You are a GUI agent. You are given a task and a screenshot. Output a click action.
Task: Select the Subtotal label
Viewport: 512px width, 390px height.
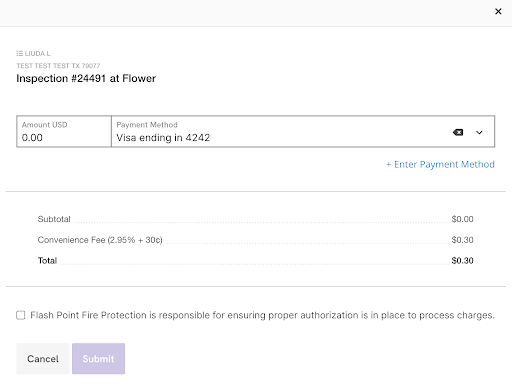click(x=54, y=219)
